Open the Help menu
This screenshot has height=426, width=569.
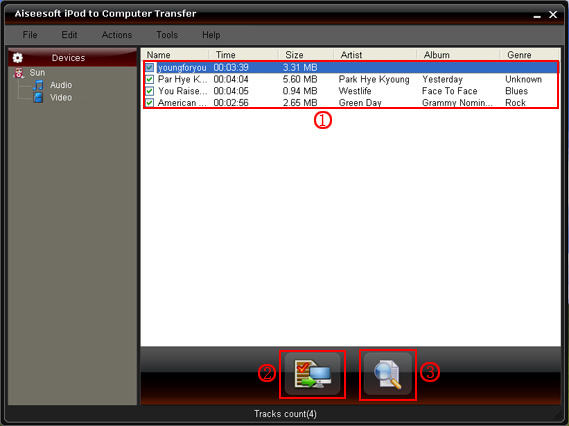tap(211, 35)
